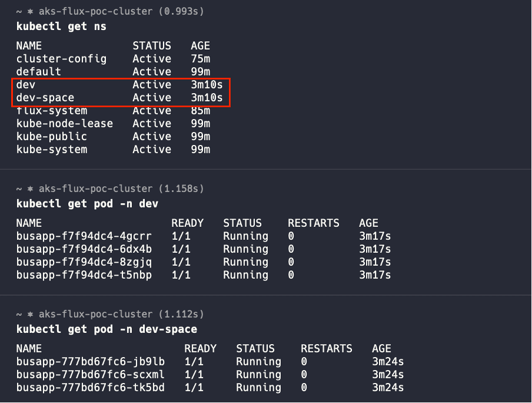Click the "kubectl get pod -n dev-space" command

point(107,329)
